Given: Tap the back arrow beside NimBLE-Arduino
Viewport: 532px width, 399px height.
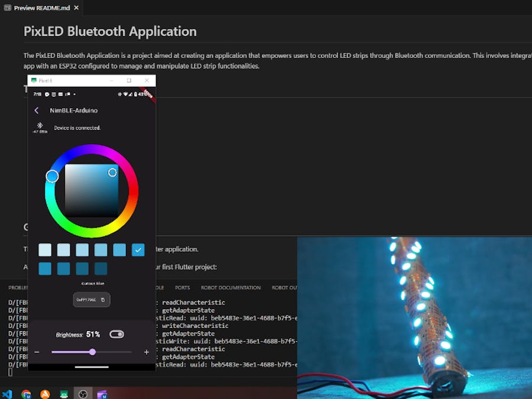Looking at the screenshot, I should coord(36,111).
